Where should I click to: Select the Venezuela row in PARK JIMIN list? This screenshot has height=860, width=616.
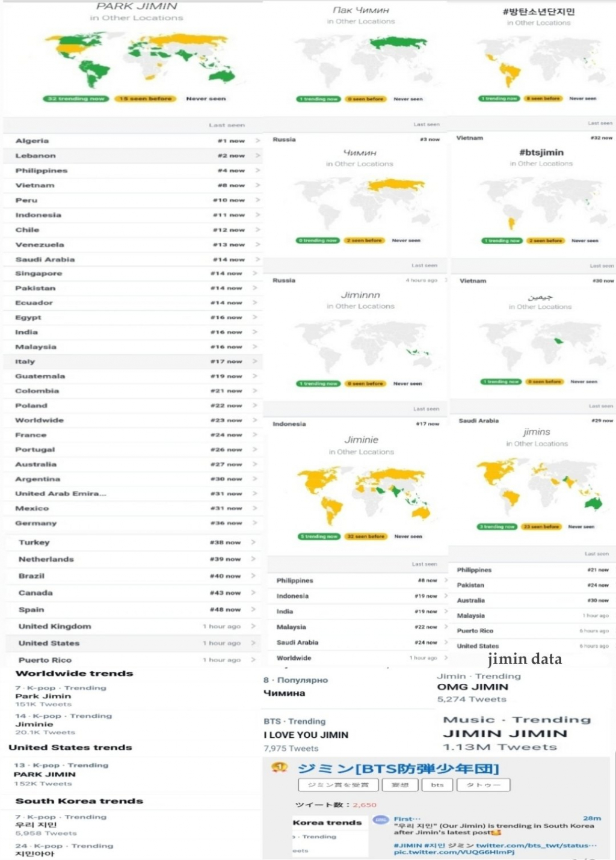[x=132, y=245]
